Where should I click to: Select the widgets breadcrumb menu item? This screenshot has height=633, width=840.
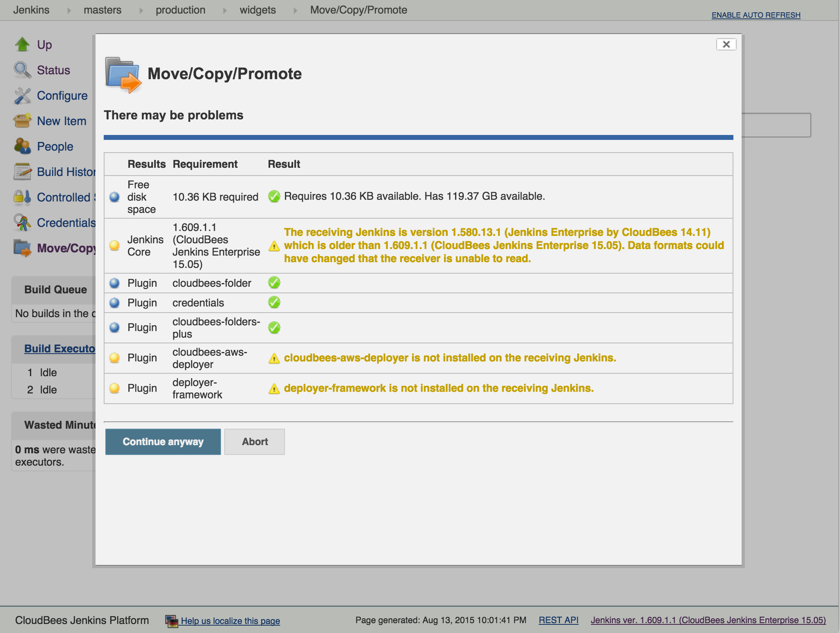(x=259, y=10)
